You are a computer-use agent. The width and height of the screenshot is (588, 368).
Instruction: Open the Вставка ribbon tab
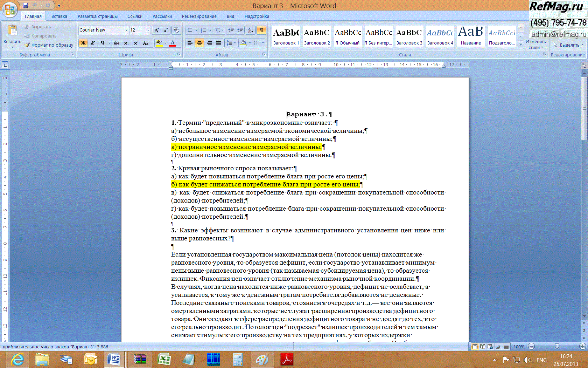pyautogui.click(x=59, y=16)
